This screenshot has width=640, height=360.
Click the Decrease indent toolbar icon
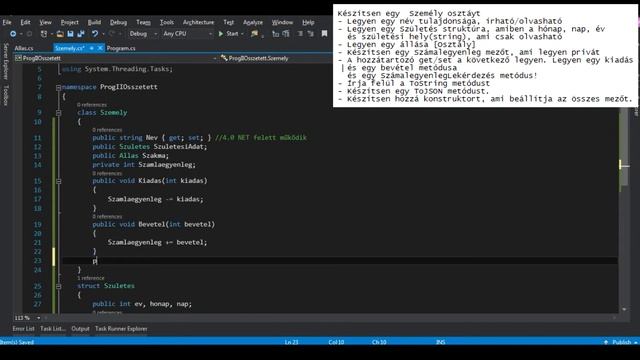[300, 34]
